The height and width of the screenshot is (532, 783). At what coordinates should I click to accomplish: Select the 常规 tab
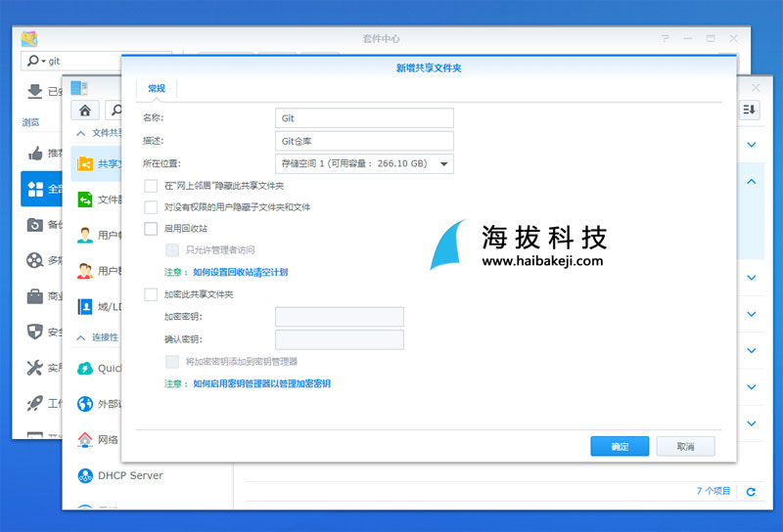click(157, 89)
